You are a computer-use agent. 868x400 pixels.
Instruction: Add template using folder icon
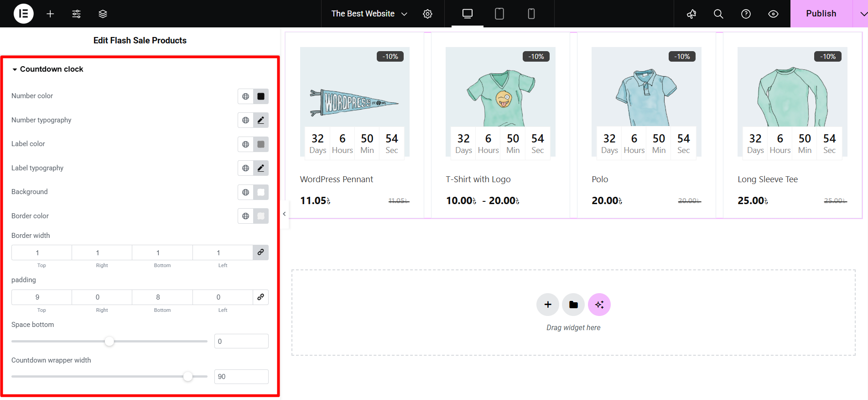pos(573,305)
